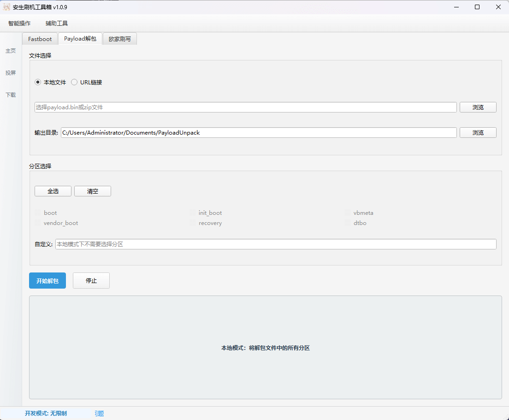Click the app logo in the title bar
This screenshot has width=509, height=420.
(x=6, y=7)
